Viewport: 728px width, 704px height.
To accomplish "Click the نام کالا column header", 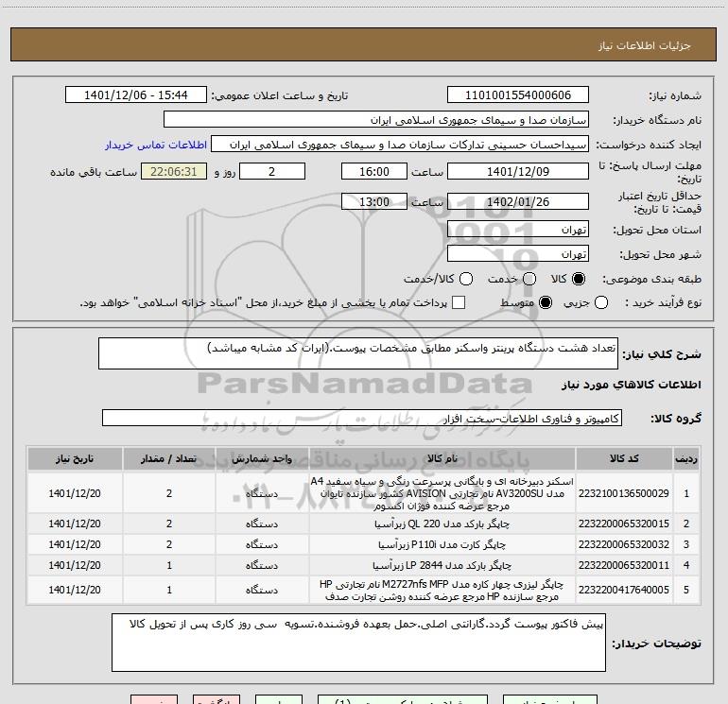I will point(442,459).
